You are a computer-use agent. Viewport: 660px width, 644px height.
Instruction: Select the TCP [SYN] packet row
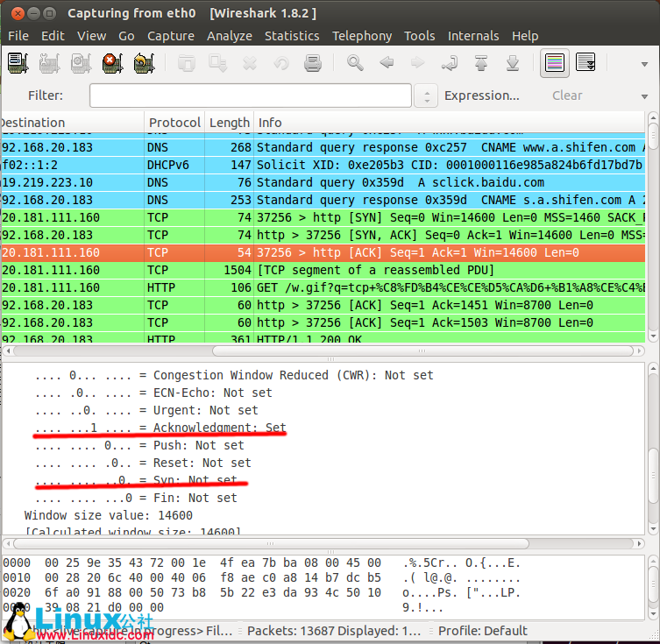click(x=323, y=217)
